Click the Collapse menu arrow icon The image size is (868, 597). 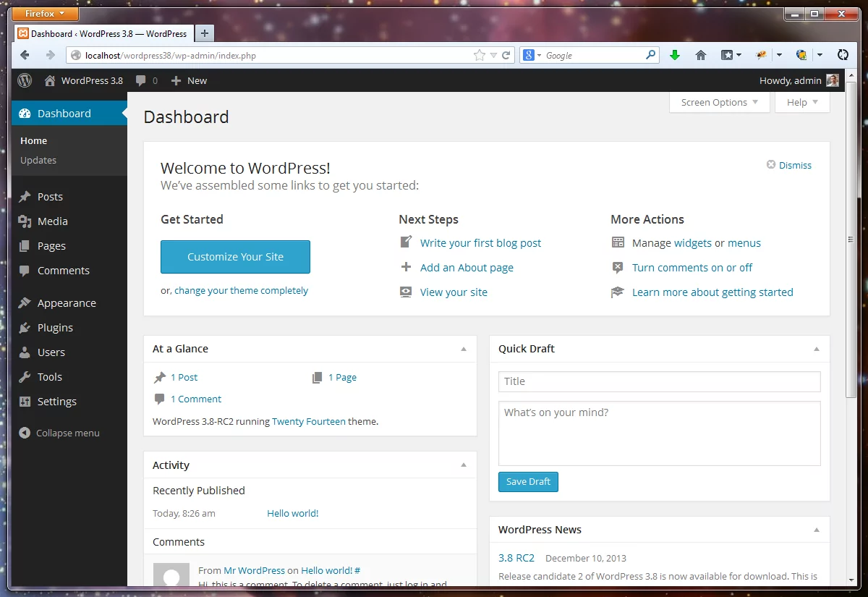tap(25, 433)
